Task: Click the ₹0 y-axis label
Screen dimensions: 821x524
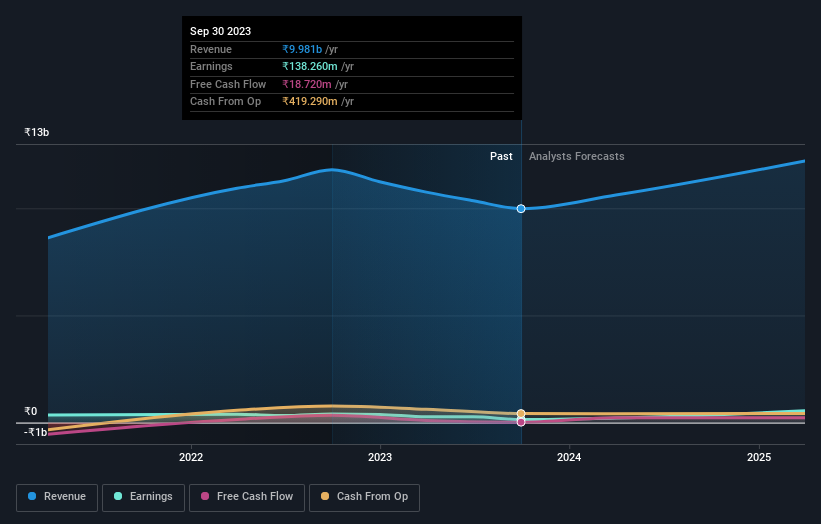Action: (31, 411)
